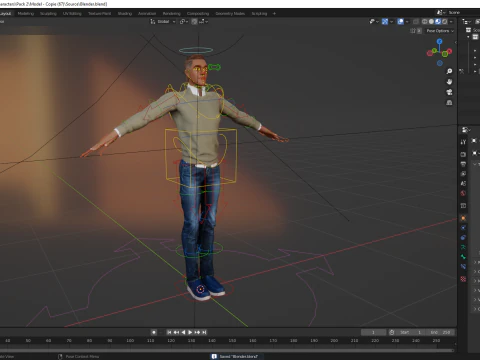The width and height of the screenshot is (480, 360).
Task: Open the snapping options dropdown
Action: (203, 21)
